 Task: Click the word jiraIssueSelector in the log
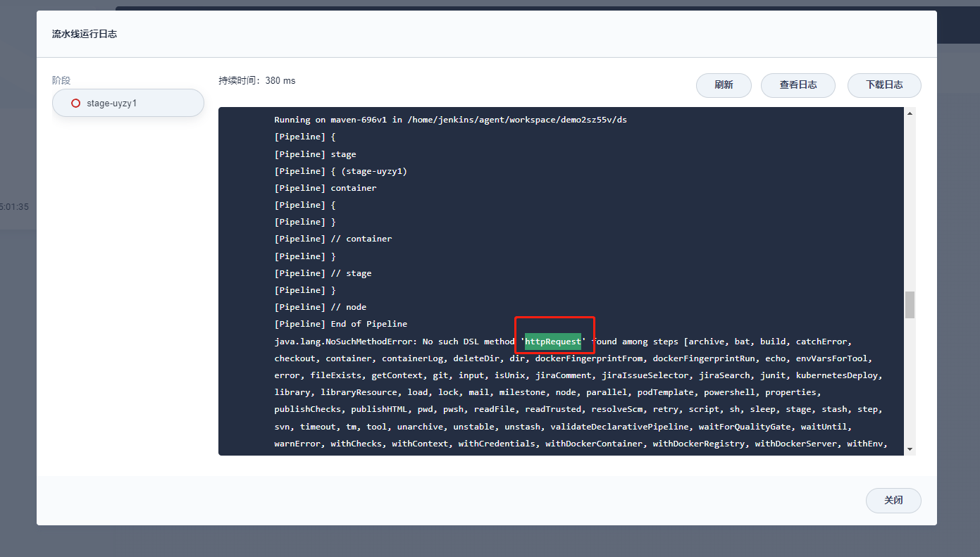tap(645, 375)
